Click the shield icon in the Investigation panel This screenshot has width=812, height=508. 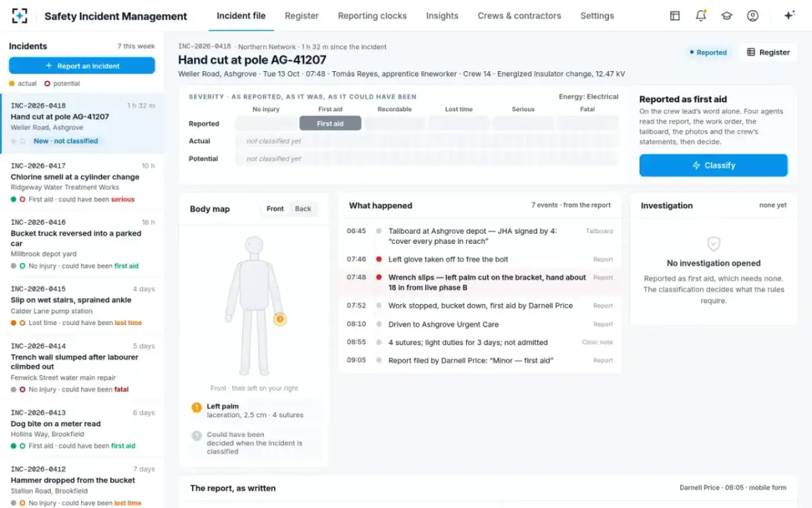point(713,244)
